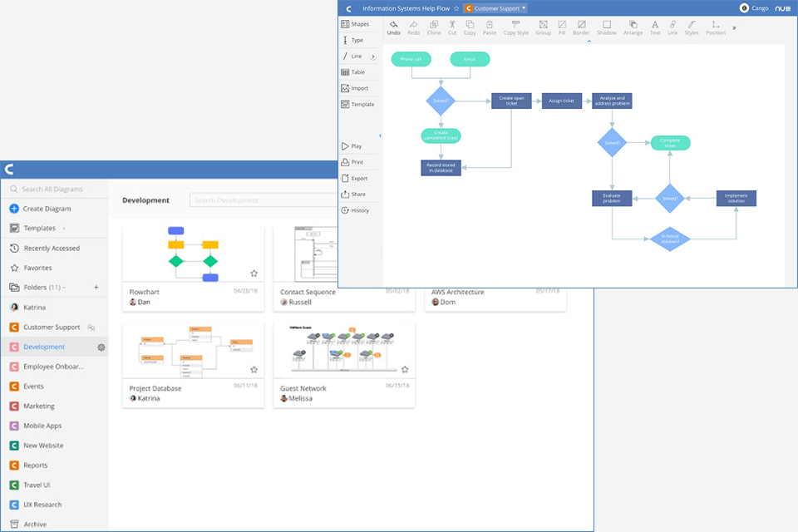Select the 'Create open ticket' shape on canvas

click(511, 101)
